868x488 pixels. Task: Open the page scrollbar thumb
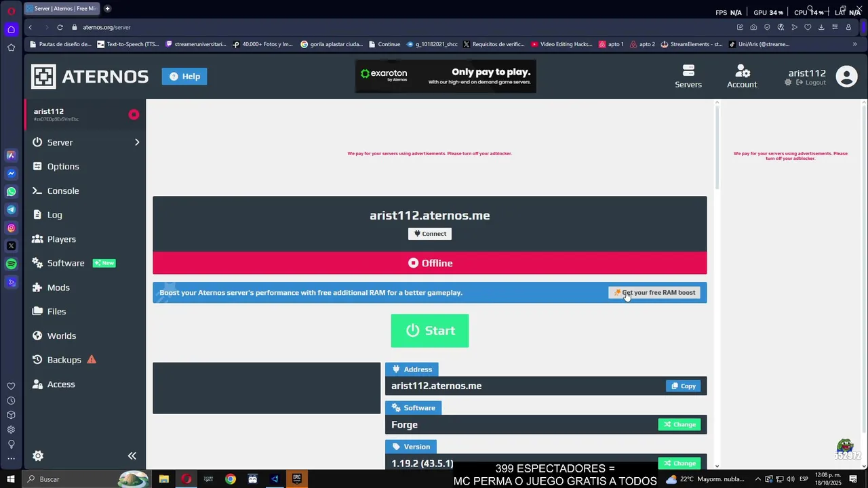(x=717, y=146)
